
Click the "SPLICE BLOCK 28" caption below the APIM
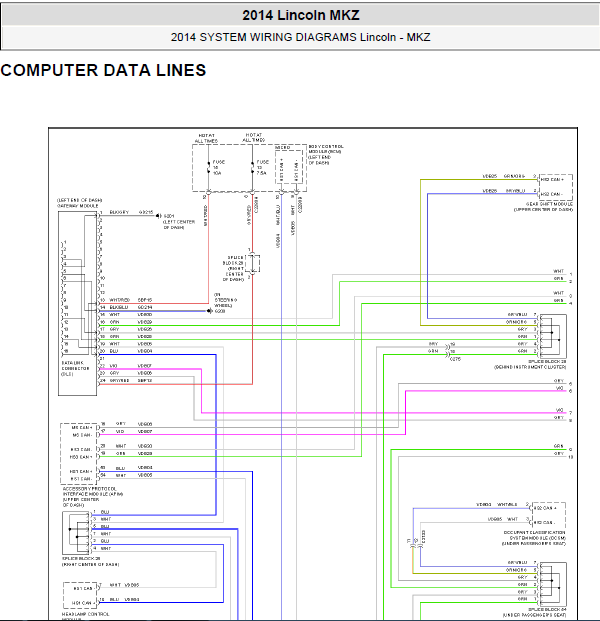point(81,558)
